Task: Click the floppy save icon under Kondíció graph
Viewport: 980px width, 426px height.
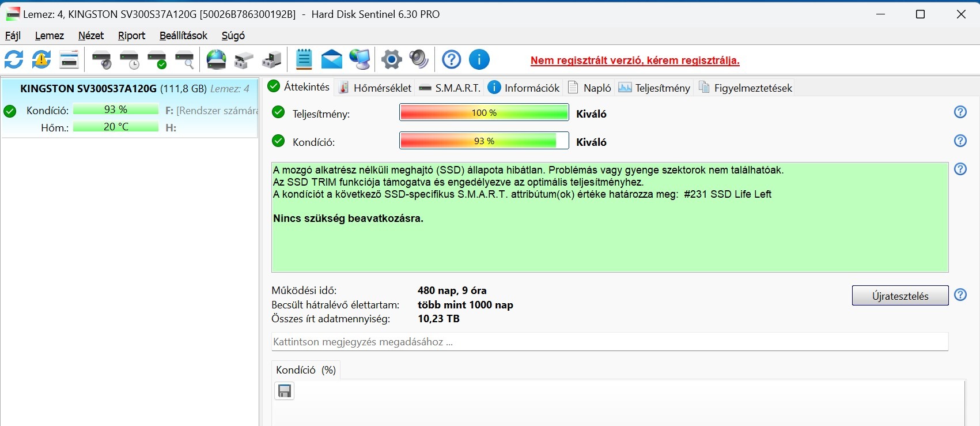Action: pos(285,391)
